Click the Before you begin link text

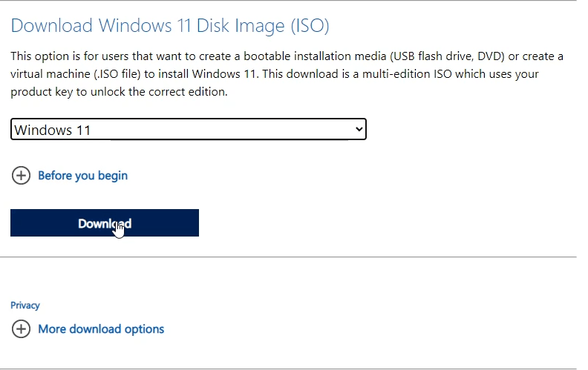83,176
